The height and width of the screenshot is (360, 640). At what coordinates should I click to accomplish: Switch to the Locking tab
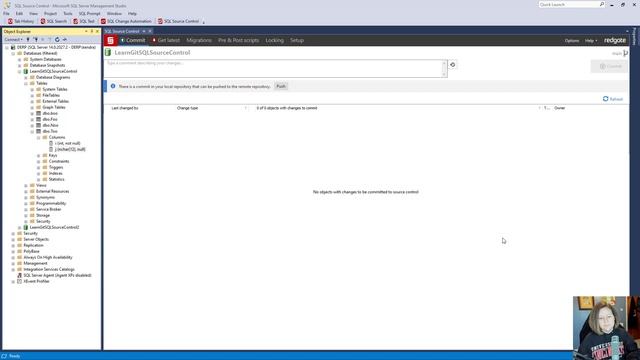click(274, 40)
